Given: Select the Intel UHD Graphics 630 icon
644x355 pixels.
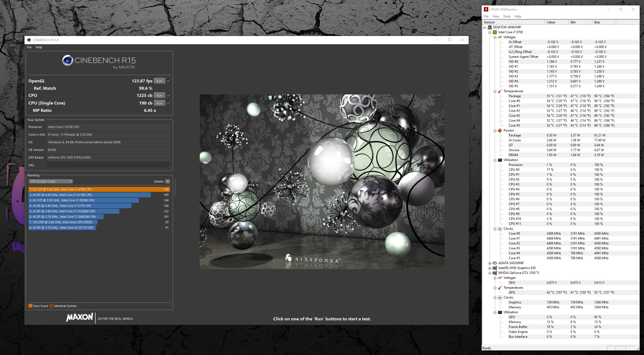Looking at the screenshot, I should tap(495, 268).
